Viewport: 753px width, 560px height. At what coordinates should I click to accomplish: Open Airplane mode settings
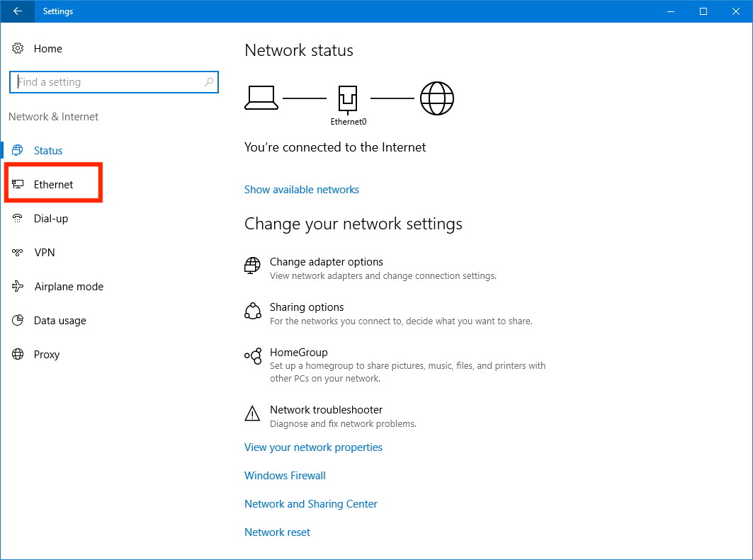68,287
